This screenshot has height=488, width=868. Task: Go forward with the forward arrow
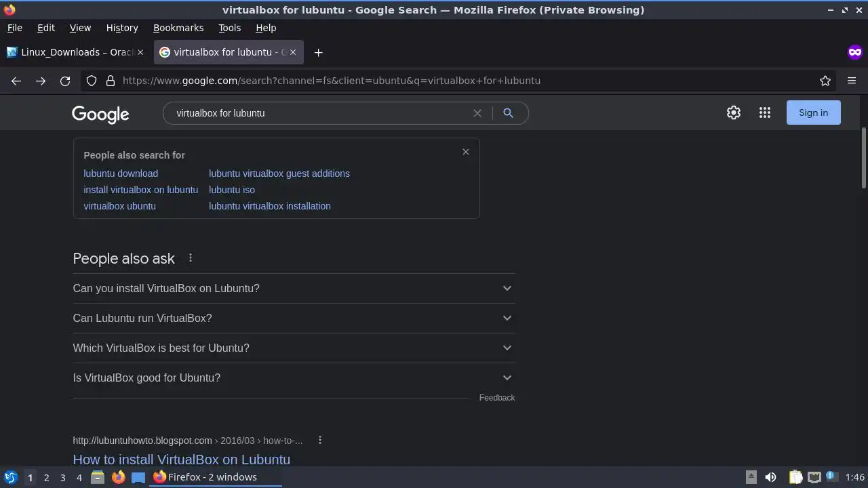point(41,81)
